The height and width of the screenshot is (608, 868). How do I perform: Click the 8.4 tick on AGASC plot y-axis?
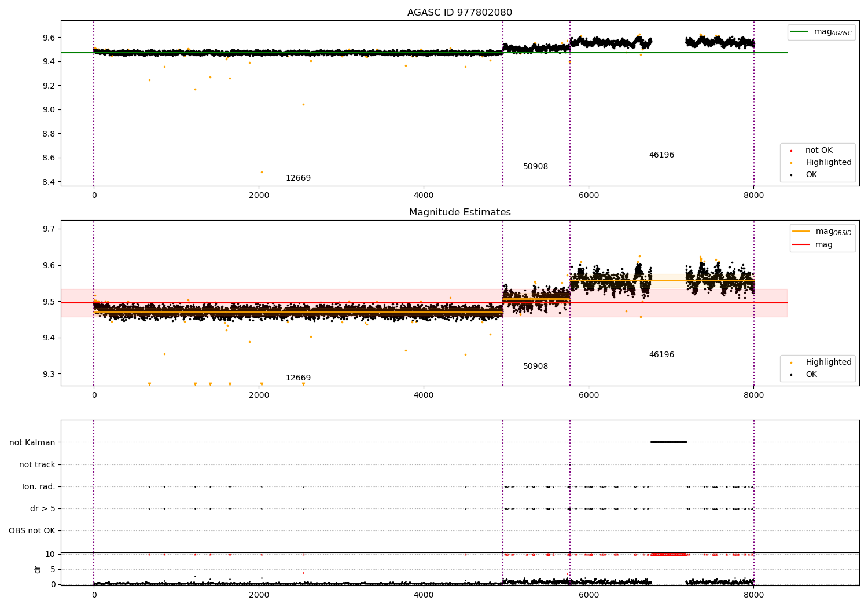[x=49, y=182]
